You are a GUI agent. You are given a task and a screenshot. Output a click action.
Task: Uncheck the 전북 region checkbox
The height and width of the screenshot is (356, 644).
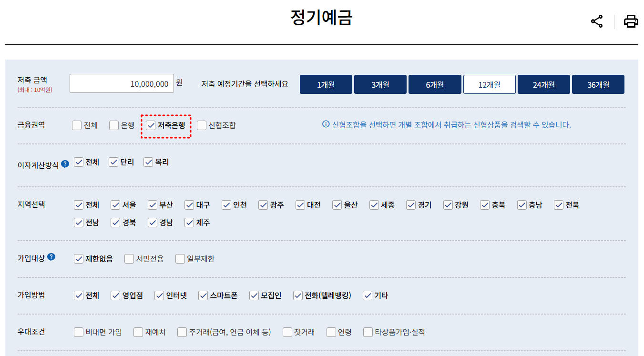click(559, 205)
